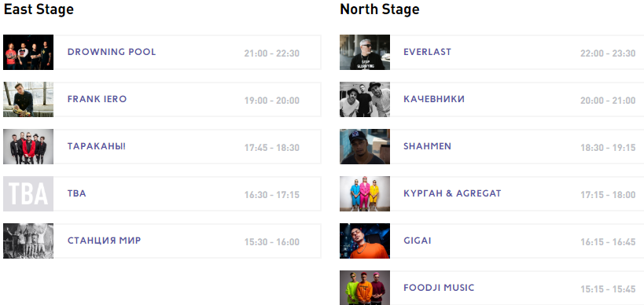Viewport: 644px width, 305px height.
Task: Open the Станция Мир black-and-white photo
Action: point(28,241)
